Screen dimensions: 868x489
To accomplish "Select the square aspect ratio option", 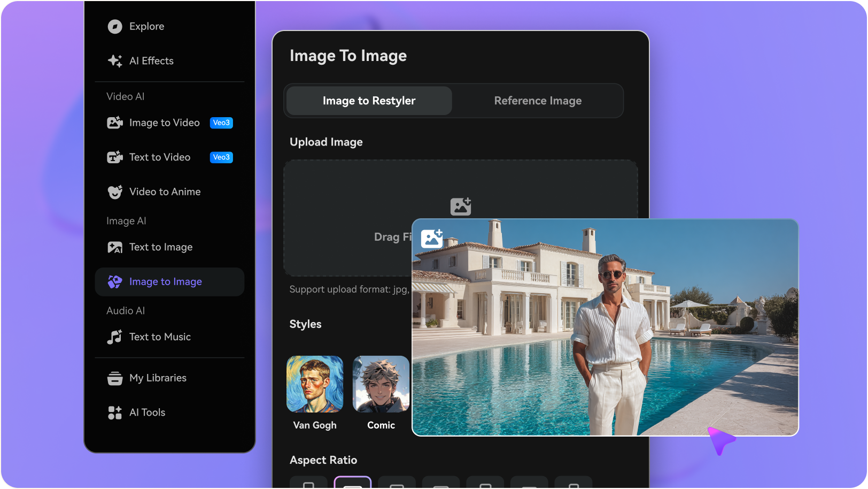I will [308, 483].
